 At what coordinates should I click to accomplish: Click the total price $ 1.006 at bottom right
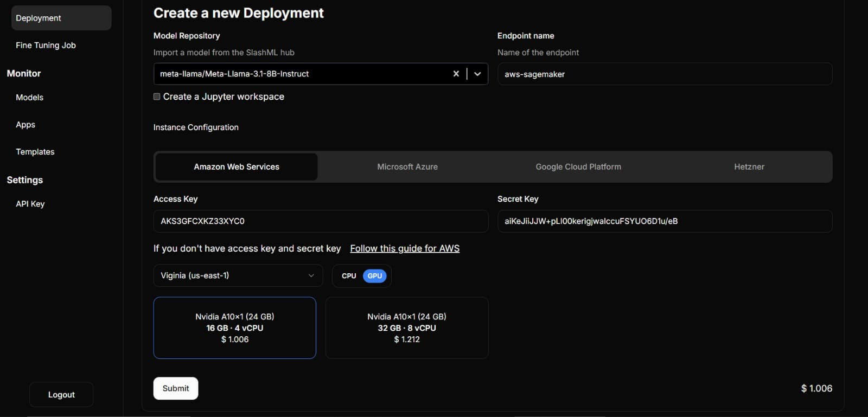(x=816, y=388)
